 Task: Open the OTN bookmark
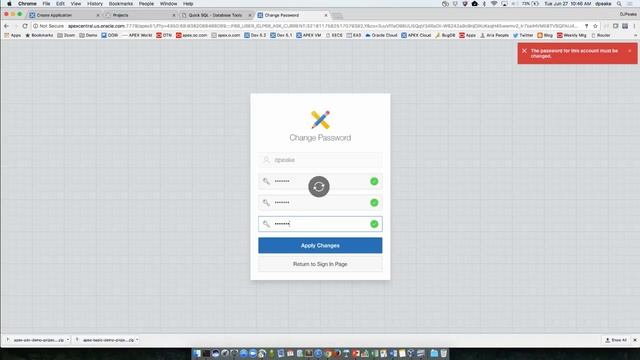pyautogui.click(x=164, y=35)
